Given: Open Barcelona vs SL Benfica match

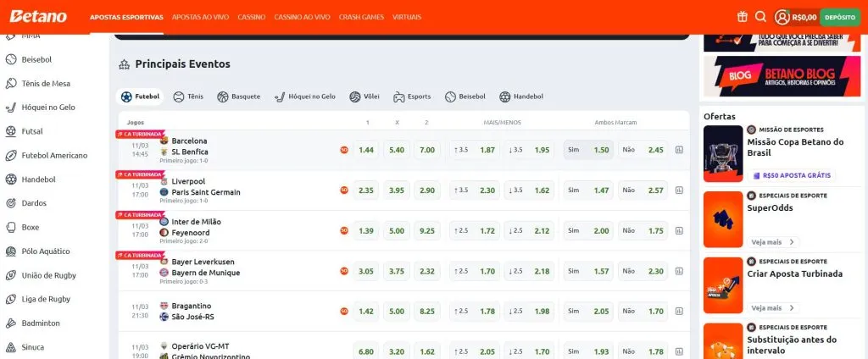Looking at the screenshot, I should [x=189, y=146].
